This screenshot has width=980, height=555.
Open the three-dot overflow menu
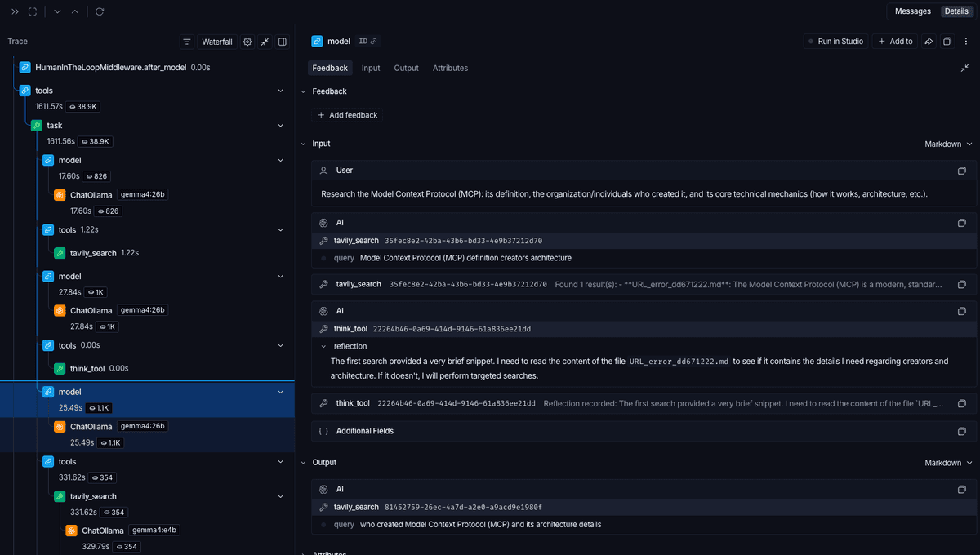(x=966, y=41)
